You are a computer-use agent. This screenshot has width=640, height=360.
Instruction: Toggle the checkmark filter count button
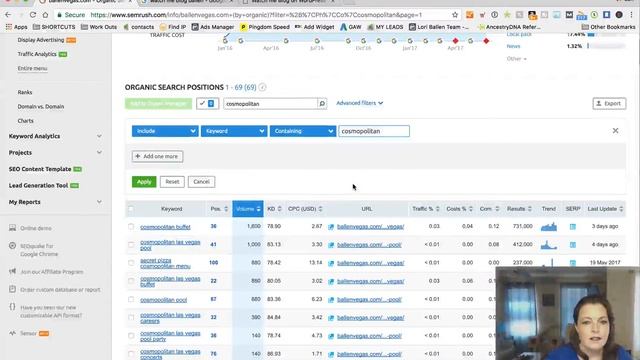[207, 104]
